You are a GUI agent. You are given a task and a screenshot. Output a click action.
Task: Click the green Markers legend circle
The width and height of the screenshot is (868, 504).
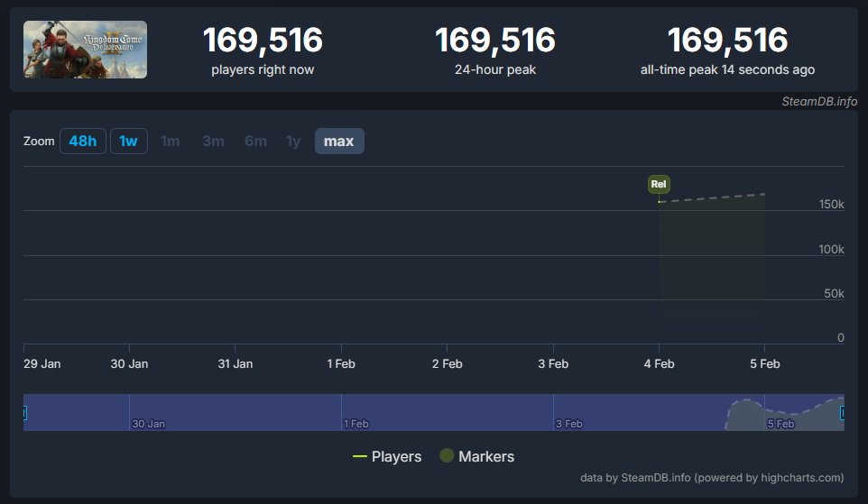pos(447,456)
